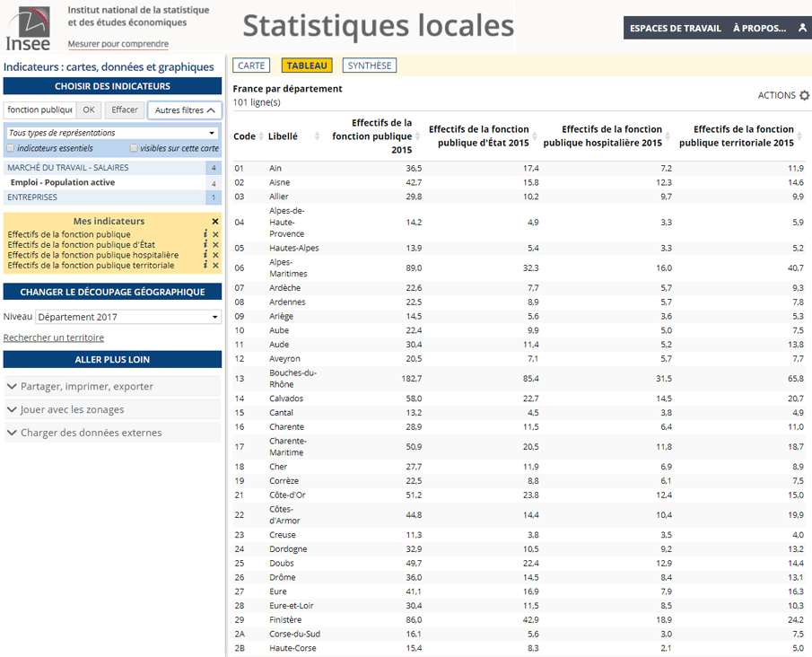Open Tous types de représentations dropdown
The height and width of the screenshot is (657, 812).
[x=112, y=133]
